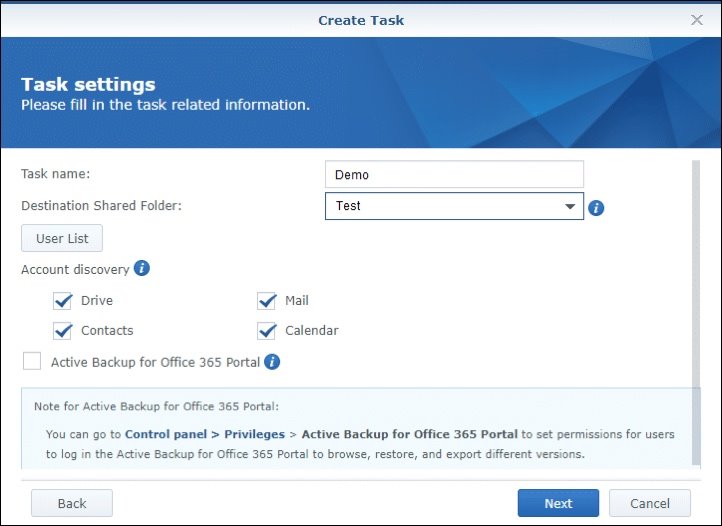722x526 pixels.
Task: Click the Task settings heading
Action: (x=88, y=85)
